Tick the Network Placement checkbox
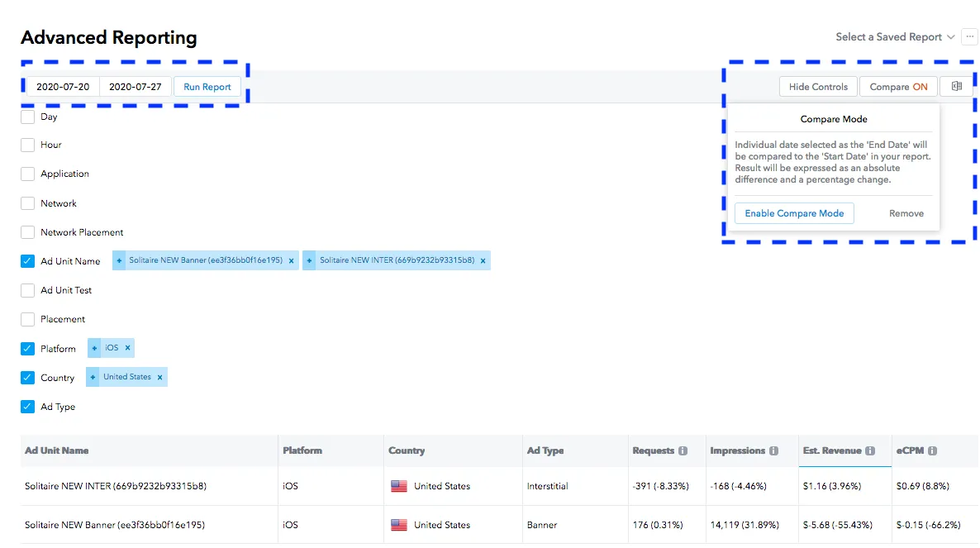The height and width of the screenshot is (548, 980). [27, 232]
